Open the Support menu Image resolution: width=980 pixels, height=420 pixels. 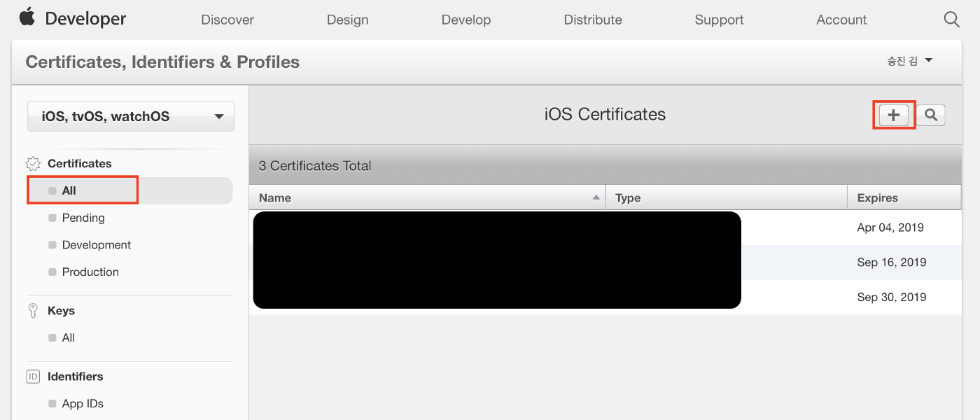click(719, 20)
